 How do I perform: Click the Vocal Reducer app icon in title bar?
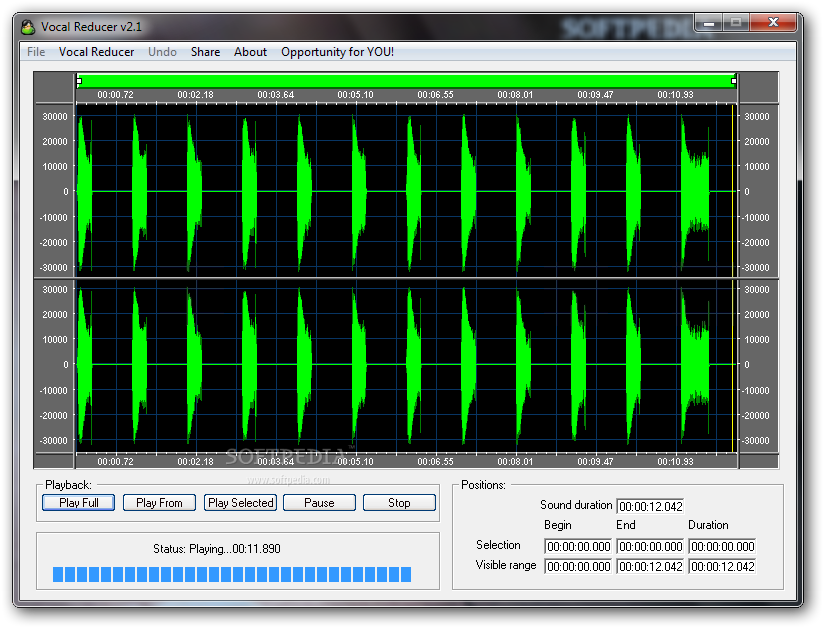28,27
